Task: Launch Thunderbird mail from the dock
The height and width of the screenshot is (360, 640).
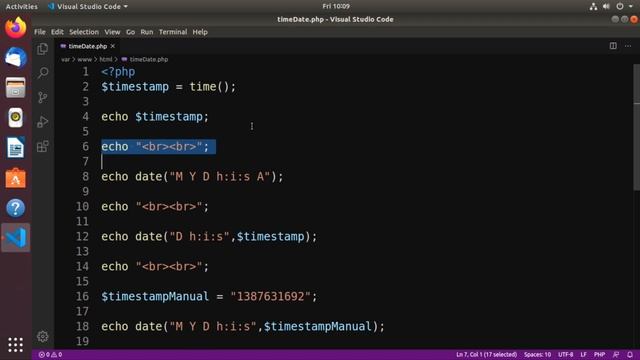Action: coord(16,58)
